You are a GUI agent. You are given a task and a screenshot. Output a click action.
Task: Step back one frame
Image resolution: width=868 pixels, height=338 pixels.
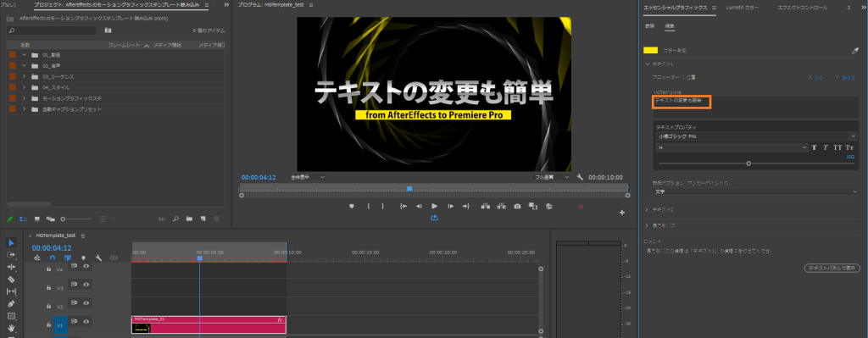tap(419, 206)
